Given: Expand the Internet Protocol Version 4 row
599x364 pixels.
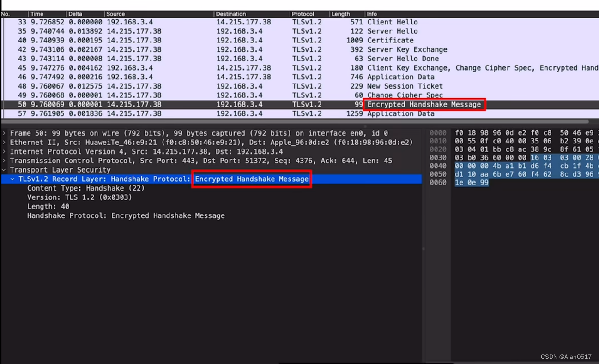Looking at the screenshot, I should (4, 152).
